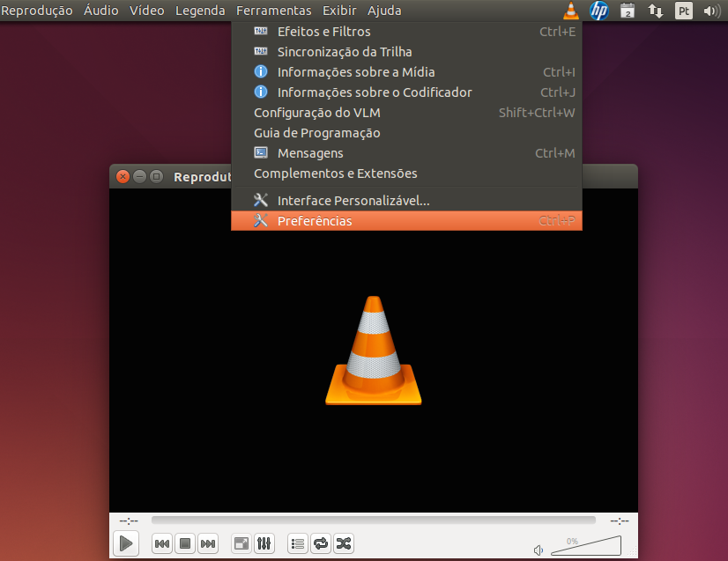Stop playback
728x561 pixels.
click(x=185, y=543)
